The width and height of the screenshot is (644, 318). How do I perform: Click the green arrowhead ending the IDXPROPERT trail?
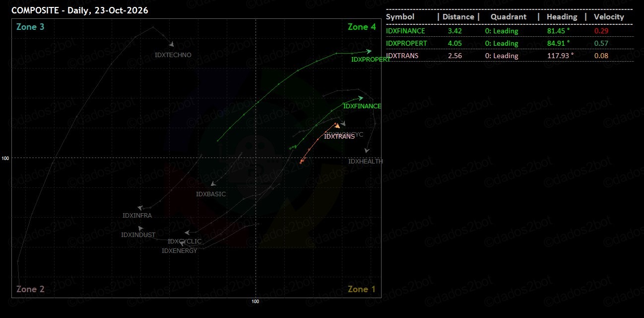point(369,51)
